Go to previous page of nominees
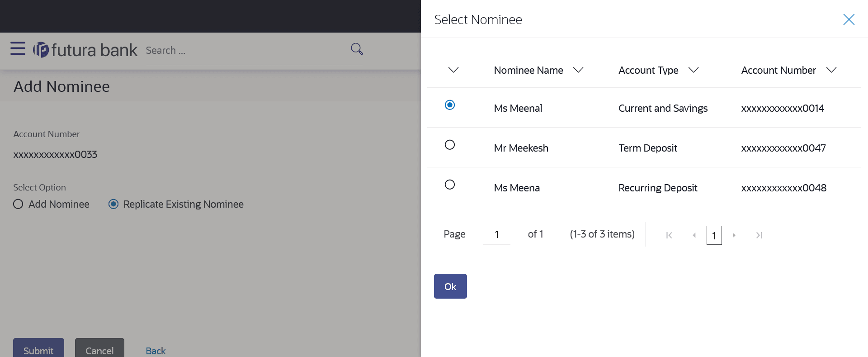Viewport: 868px width, 357px height. [x=694, y=235]
